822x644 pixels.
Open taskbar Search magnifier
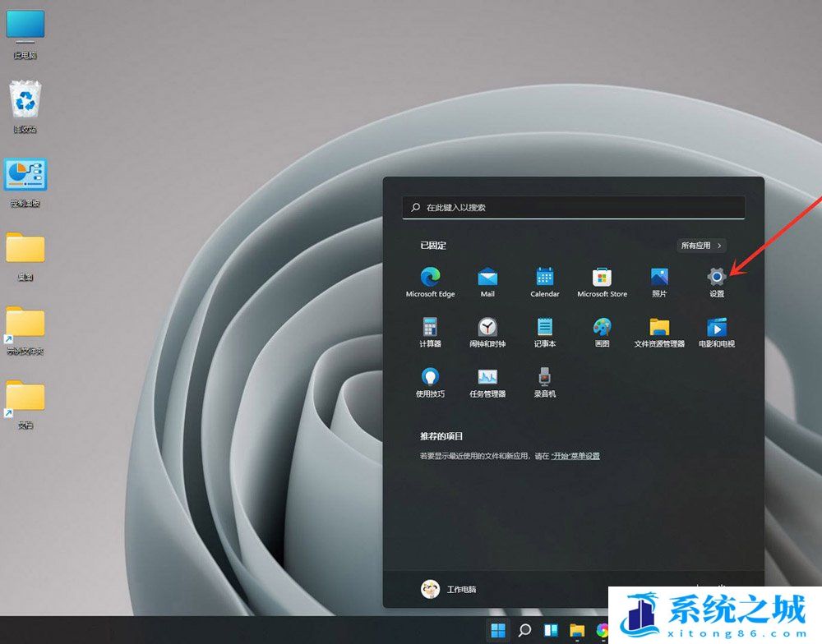click(524, 630)
